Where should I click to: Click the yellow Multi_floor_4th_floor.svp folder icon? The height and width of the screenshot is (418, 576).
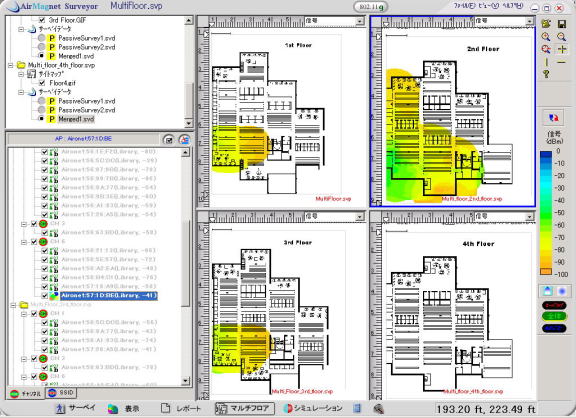(21, 65)
